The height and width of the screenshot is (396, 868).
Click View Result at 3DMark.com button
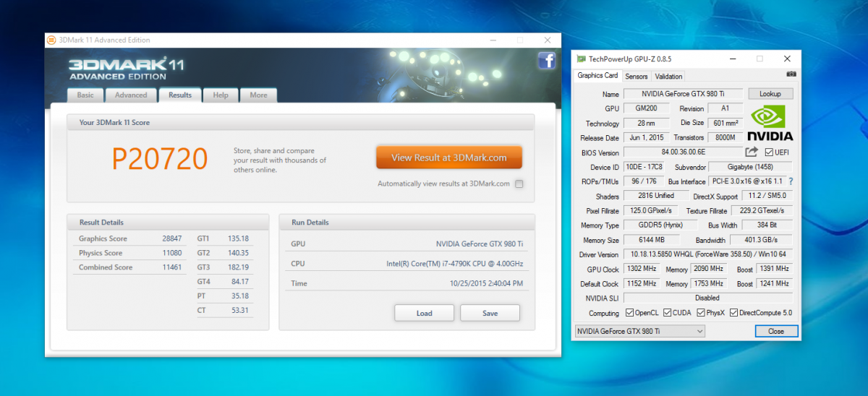[x=448, y=158]
